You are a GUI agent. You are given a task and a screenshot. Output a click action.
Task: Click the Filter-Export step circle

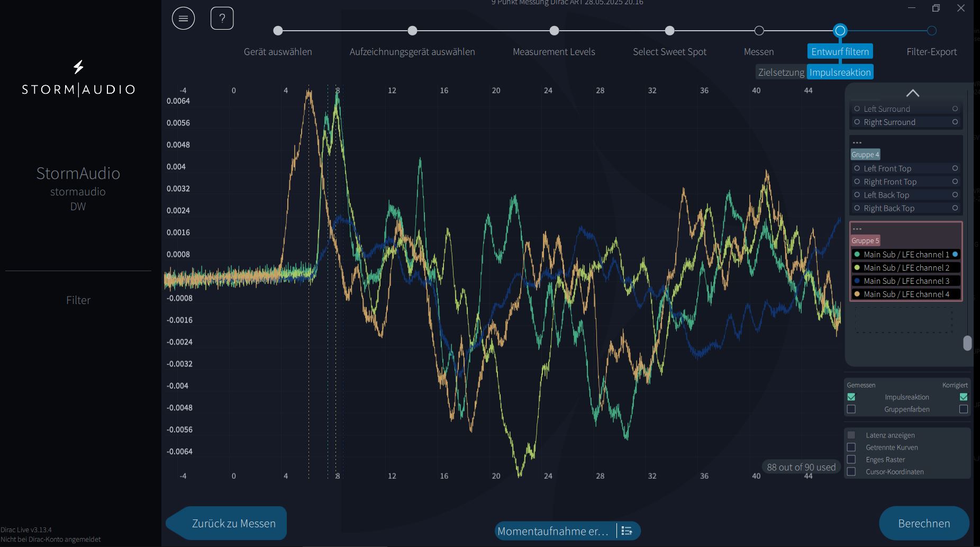932,31
